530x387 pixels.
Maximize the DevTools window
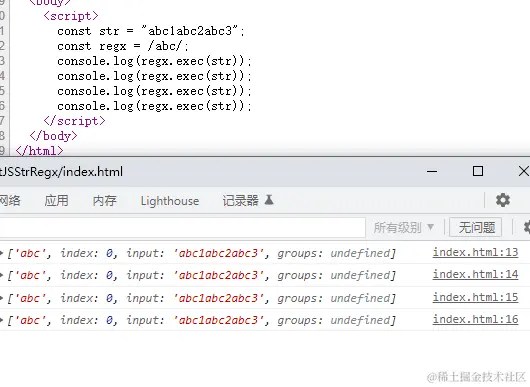click(478, 171)
